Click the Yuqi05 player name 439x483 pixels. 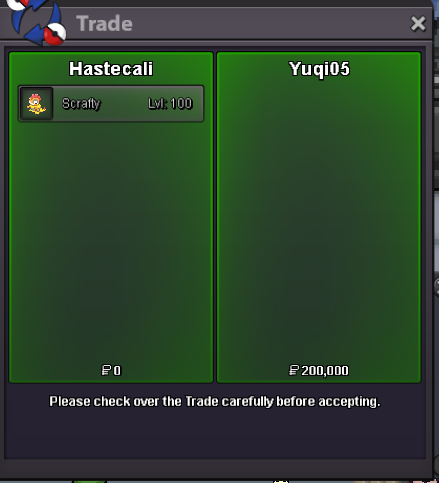[x=319, y=69]
